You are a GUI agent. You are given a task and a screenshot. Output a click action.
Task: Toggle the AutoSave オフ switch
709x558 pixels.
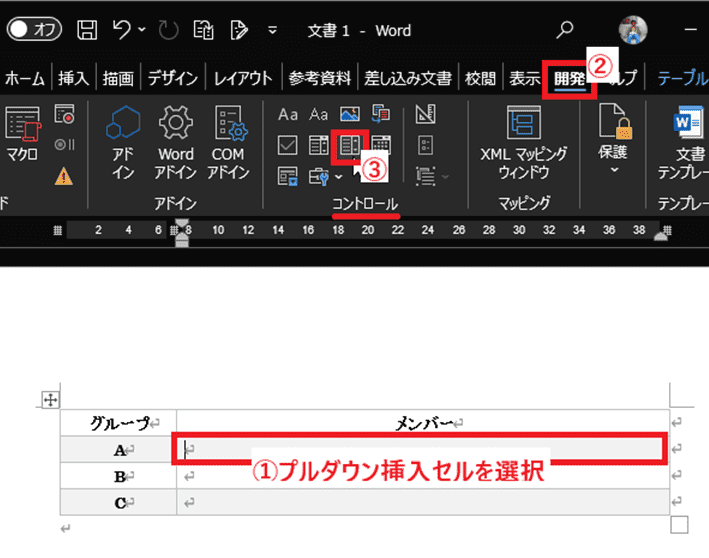34,31
